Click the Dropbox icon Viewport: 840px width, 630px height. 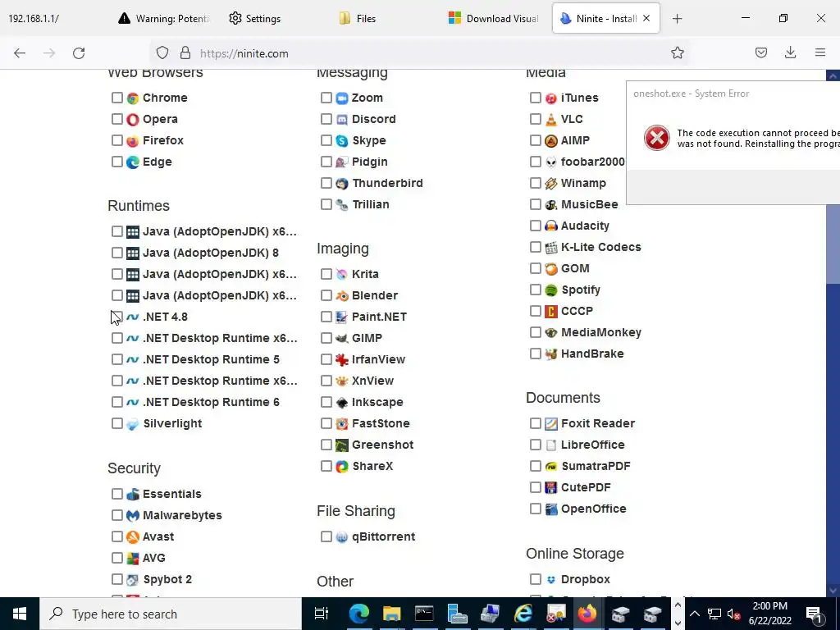tap(550, 580)
